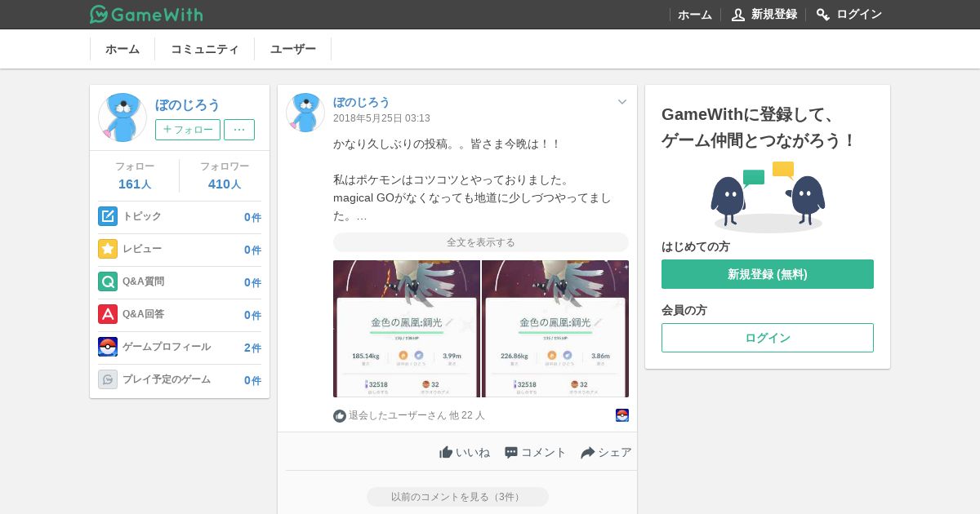Click the Q&A回答 red icon

[108, 314]
